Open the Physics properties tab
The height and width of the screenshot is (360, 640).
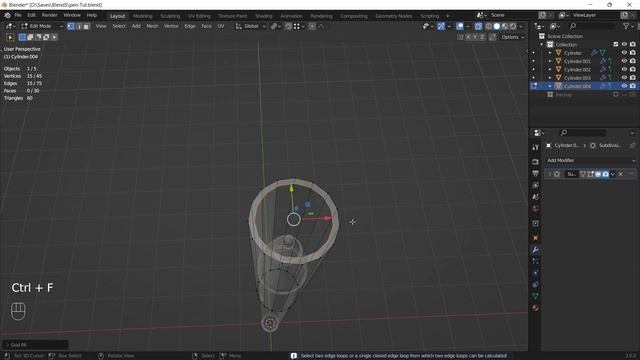(536, 273)
